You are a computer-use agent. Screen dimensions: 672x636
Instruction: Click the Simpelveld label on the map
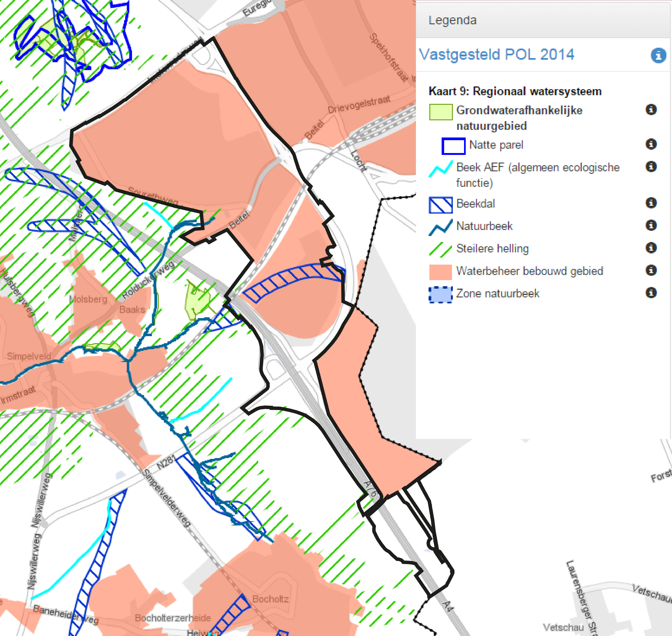29,356
